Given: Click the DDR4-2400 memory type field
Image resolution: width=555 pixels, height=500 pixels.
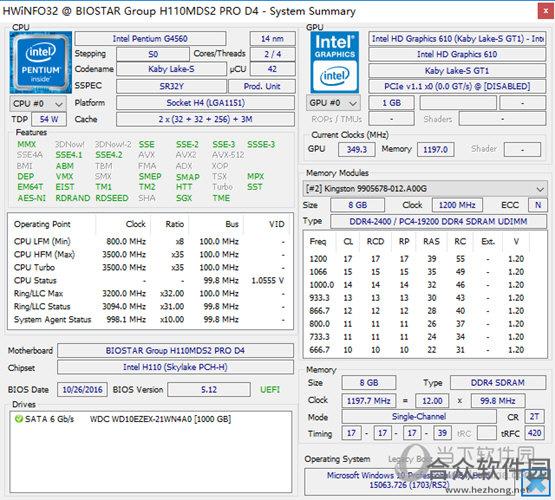Looking at the screenshot, I should point(438,222).
